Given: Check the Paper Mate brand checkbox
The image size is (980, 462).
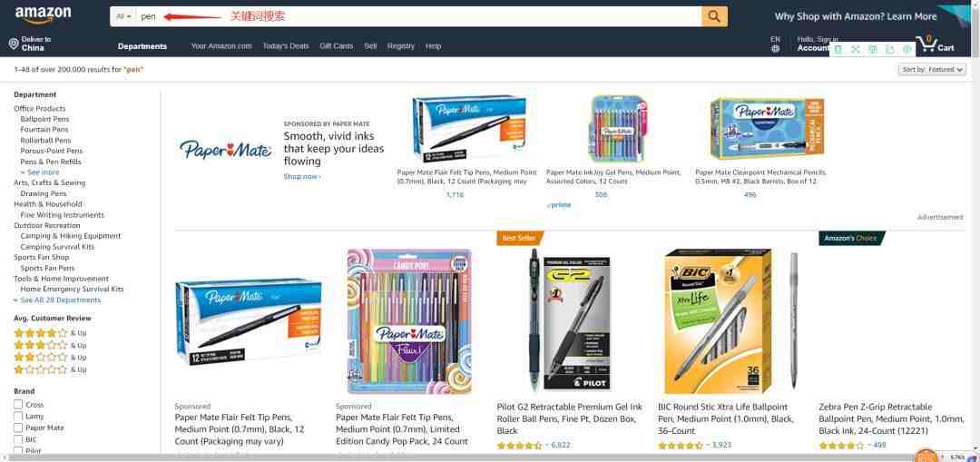Looking at the screenshot, I should click(18, 428).
